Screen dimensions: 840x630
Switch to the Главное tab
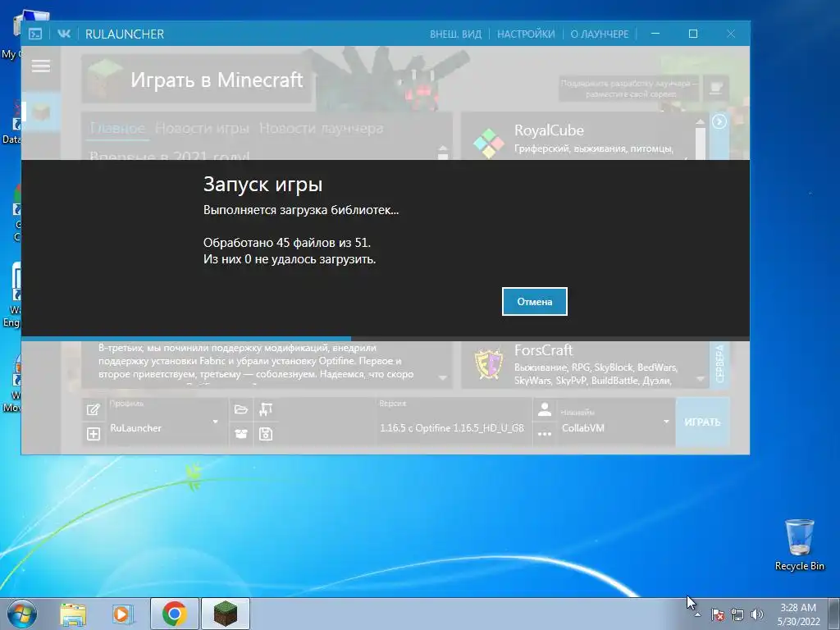click(117, 129)
